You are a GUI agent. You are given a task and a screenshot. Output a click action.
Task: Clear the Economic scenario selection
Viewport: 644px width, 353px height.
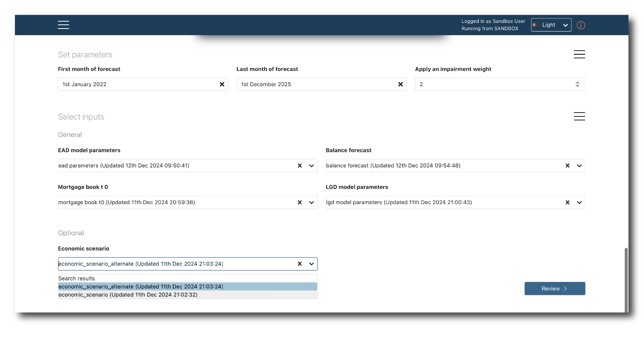click(299, 264)
